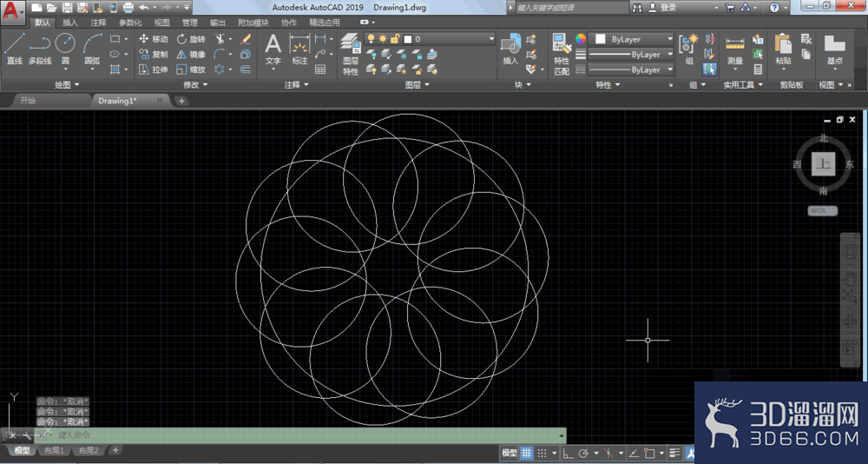Viewport: 868px width, 464px height.
Task: Expand the Annotation (注释) panel
Action: click(x=297, y=85)
